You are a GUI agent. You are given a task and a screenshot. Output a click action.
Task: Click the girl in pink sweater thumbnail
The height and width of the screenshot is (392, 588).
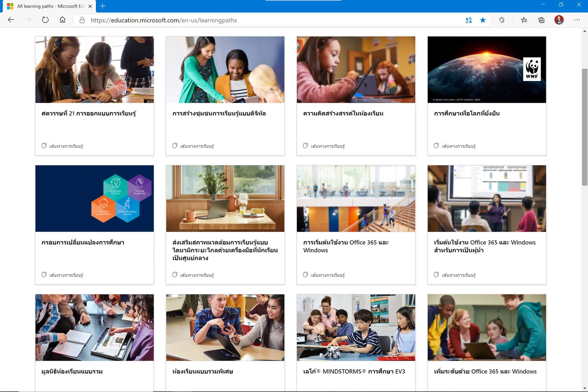click(356, 69)
